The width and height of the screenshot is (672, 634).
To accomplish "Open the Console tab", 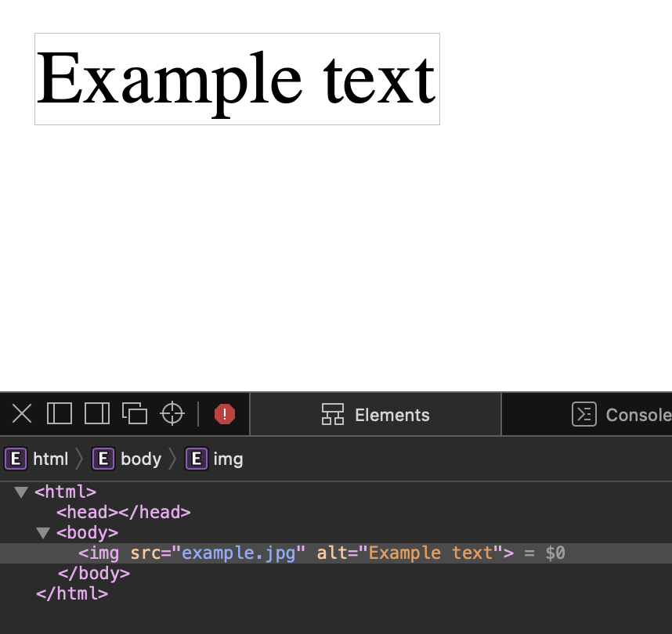I will point(621,415).
